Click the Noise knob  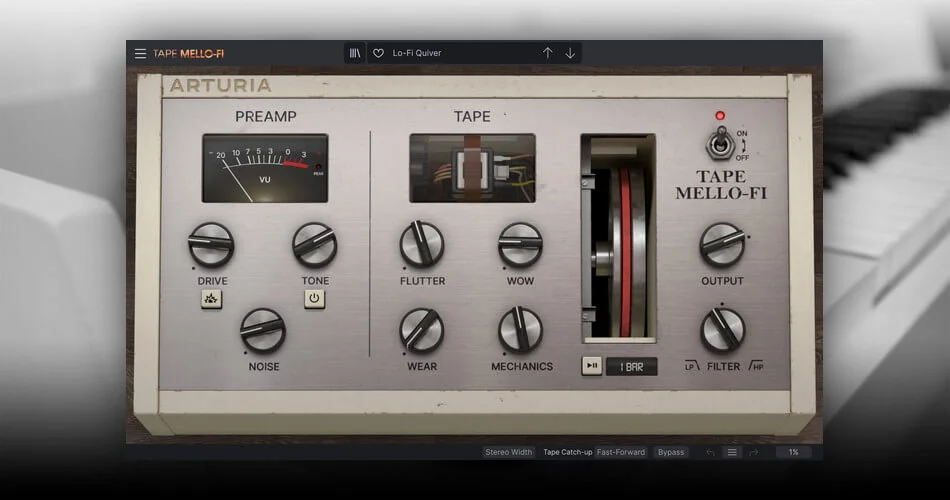click(263, 330)
